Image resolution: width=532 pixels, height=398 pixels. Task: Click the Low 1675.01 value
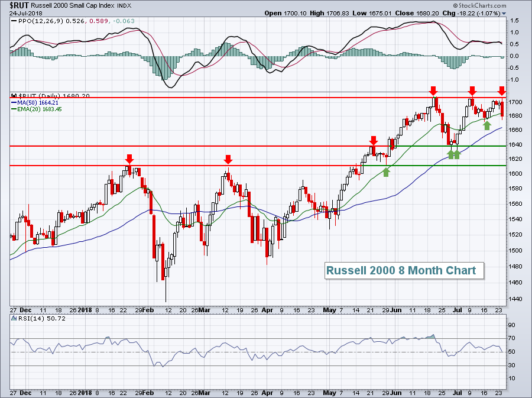coord(372,13)
